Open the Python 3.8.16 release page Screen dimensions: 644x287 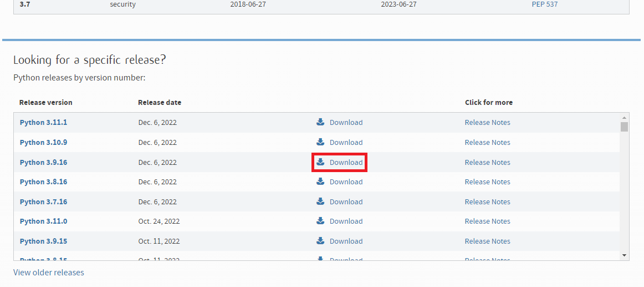point(43,182)
